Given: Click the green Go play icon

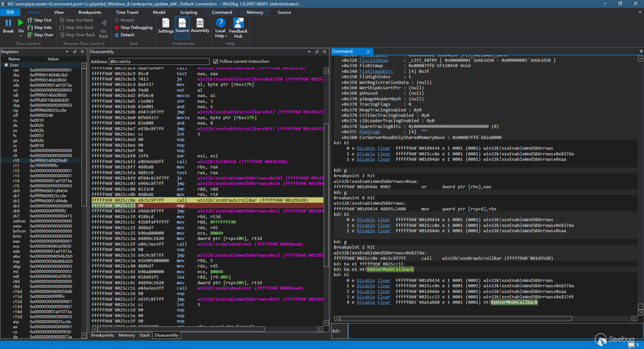Looking at the screenshot, I should 21,23.
